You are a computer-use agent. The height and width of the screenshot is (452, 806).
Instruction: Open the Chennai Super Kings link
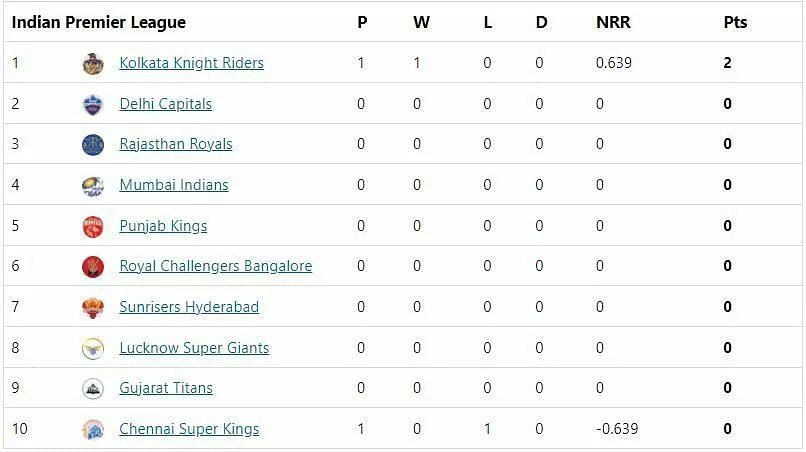pyautogui.click(x=189, y=429)
